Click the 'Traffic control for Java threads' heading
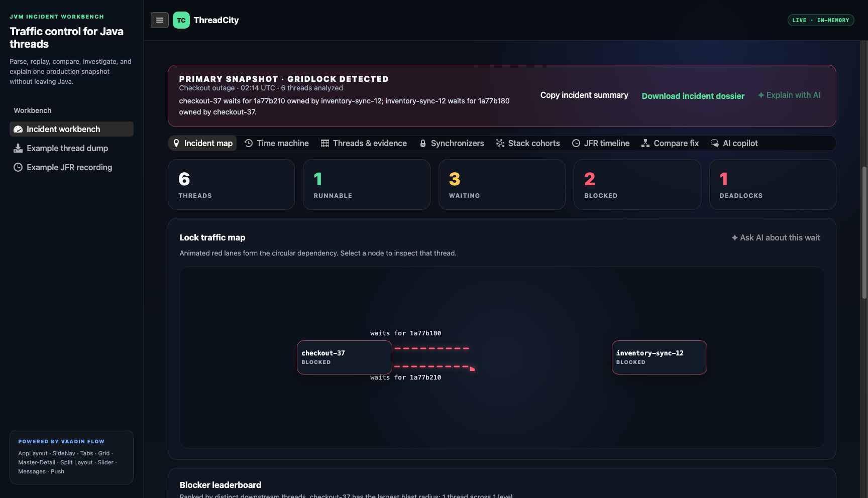Viewport: 868px width, 498px height. [x=67, y=38]
